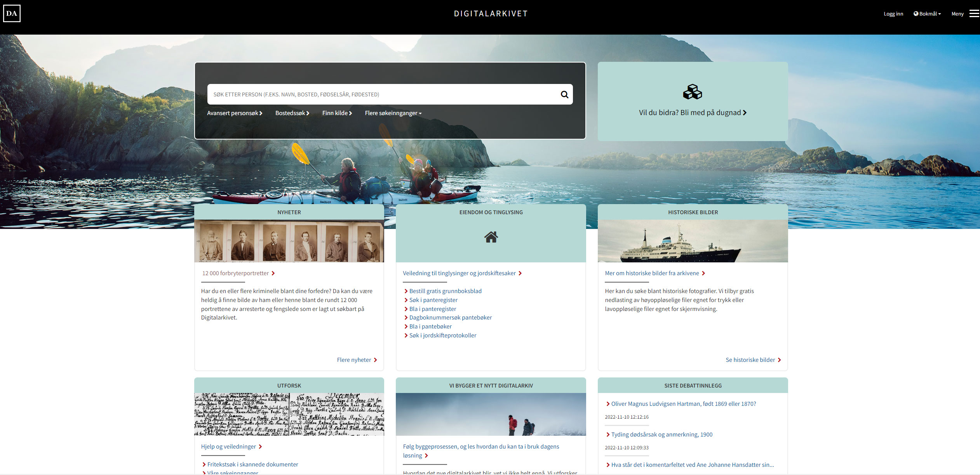Click the house icon under Eiendom og tinglysing
This screenshot has height=475, width=980.
pos(491,237)
